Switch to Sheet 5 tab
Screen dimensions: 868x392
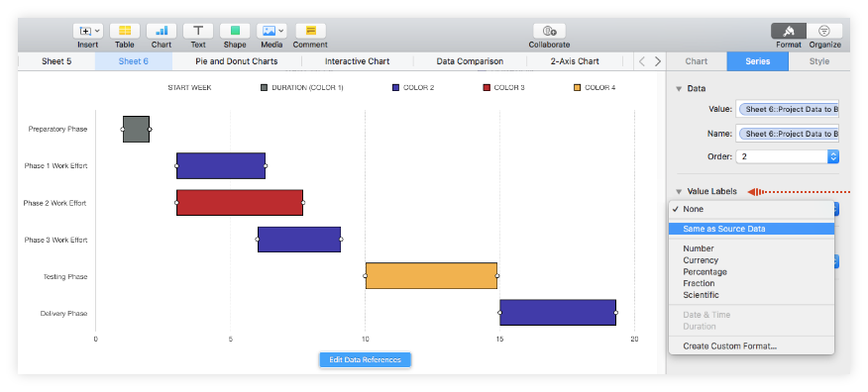56,61
